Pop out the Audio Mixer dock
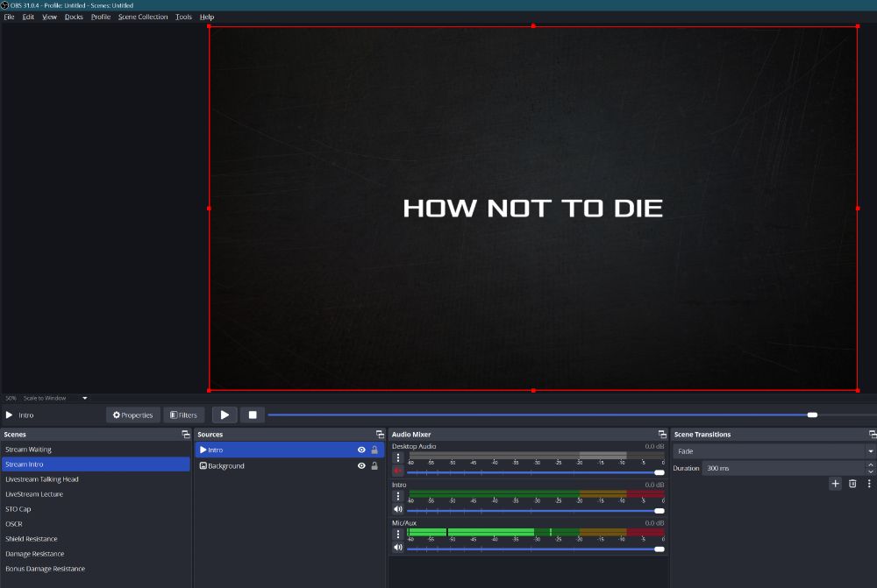877x588 pixels. (662, 435)
